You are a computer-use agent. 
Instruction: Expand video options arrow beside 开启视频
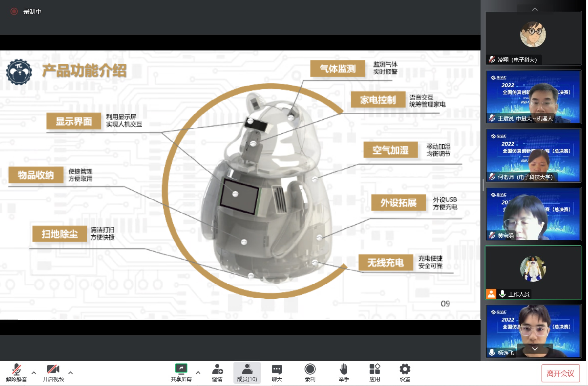pyautogui.click(x=71, y=373)
